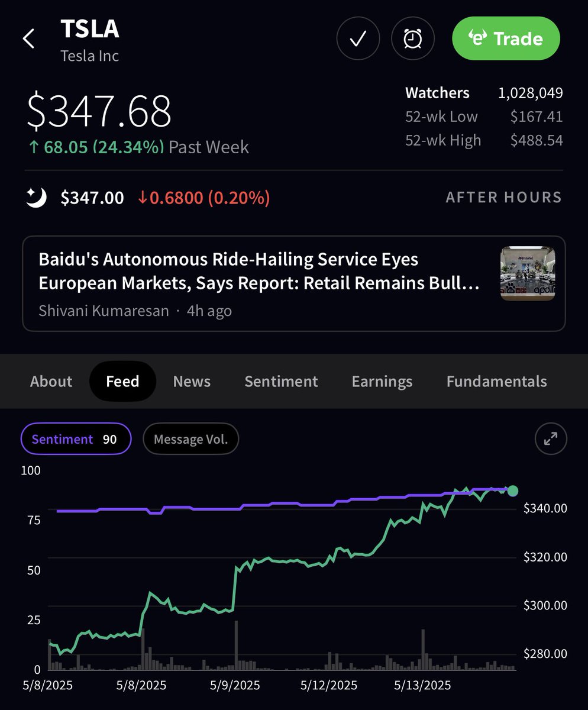Switch to the Sentiment tab

pos(281,382)
